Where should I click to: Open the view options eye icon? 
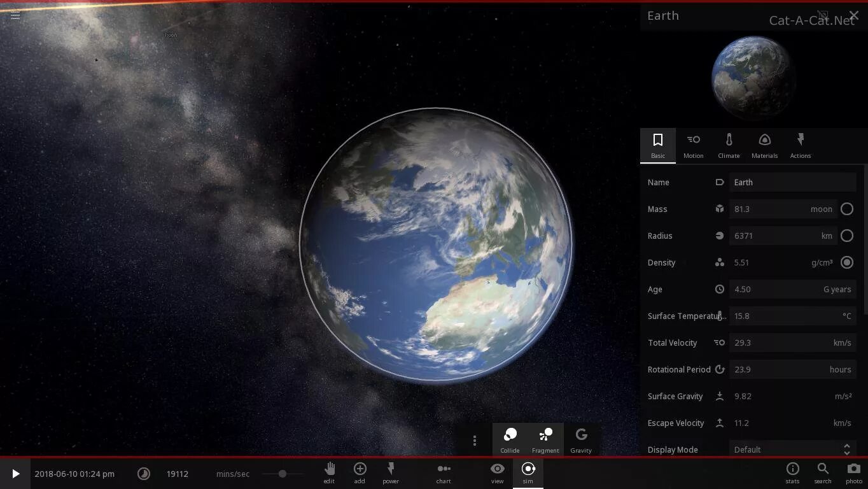point(497,472)
